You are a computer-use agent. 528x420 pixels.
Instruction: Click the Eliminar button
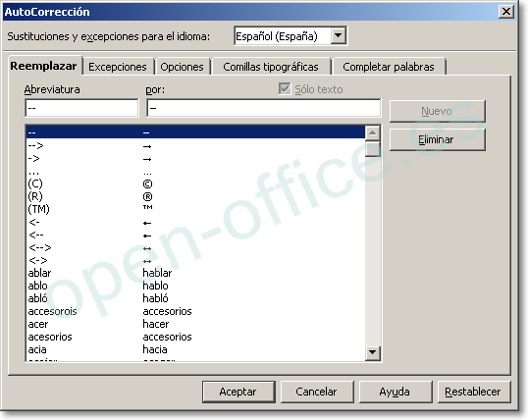[437, 139]
